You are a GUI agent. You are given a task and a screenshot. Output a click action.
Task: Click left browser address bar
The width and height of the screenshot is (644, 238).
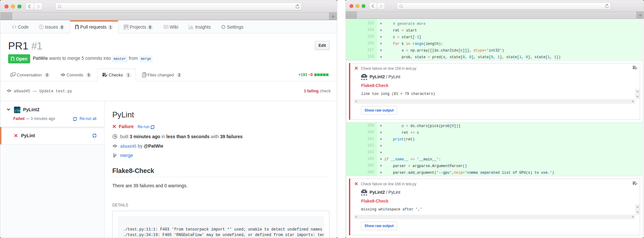coord(178,7)
